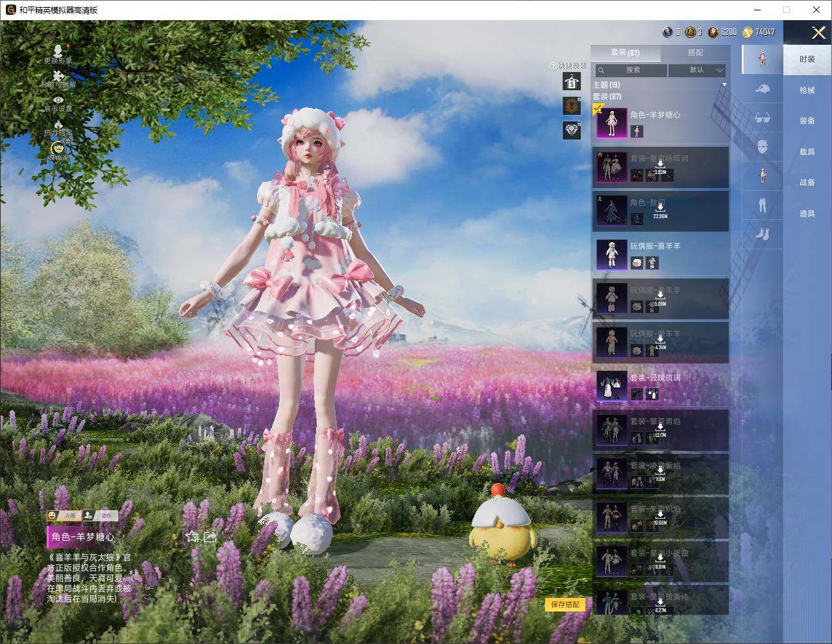Click the 快捷换装 label

(572, 66)
